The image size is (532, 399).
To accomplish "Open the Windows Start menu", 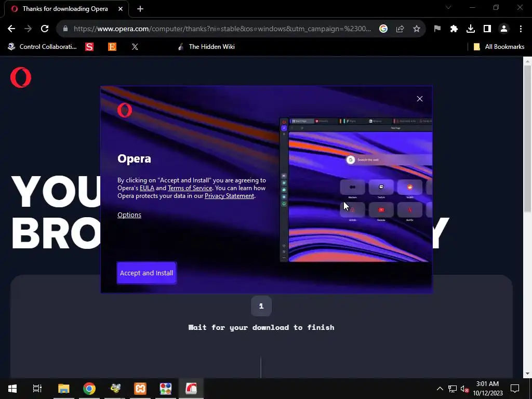I will (x=12, y=389).
